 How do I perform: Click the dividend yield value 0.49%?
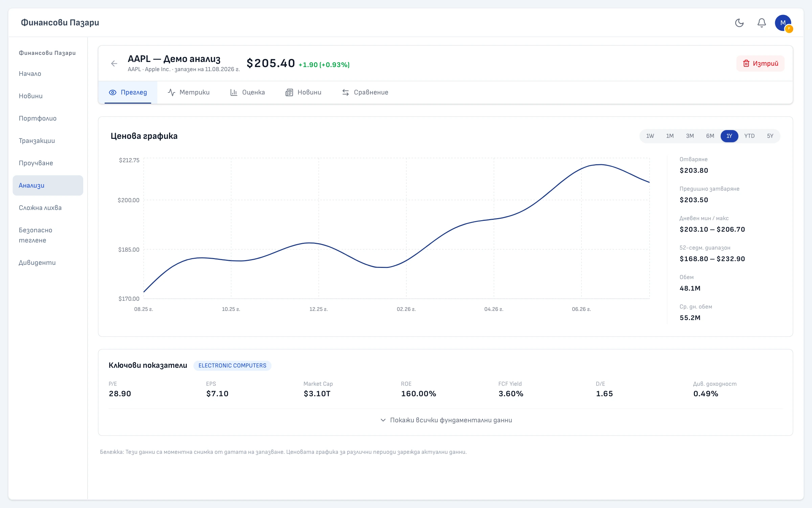point(706,394)
